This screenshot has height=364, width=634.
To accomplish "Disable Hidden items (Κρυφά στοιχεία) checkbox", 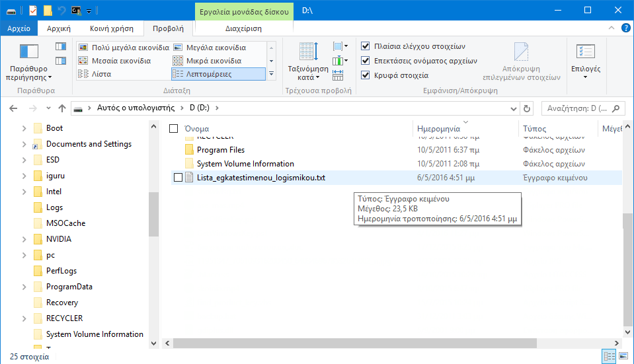I will click(x=366, y=75).
